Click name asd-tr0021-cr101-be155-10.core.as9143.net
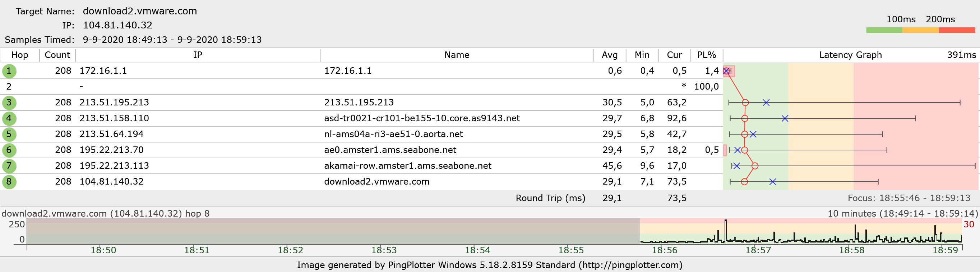Screen dimensions: 980x272 [422, 118]
